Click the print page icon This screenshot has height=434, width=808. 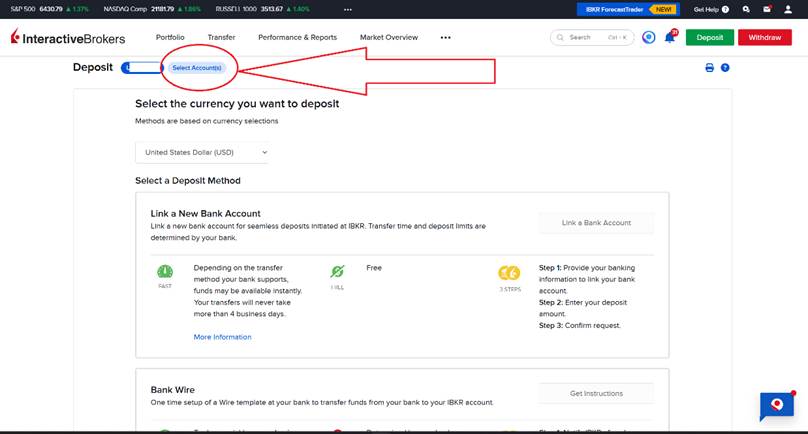[x=709, y=68]
